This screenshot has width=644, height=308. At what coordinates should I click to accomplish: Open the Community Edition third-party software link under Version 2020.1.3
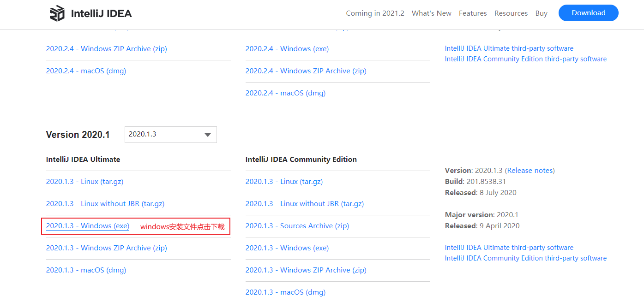coord(526,258)
